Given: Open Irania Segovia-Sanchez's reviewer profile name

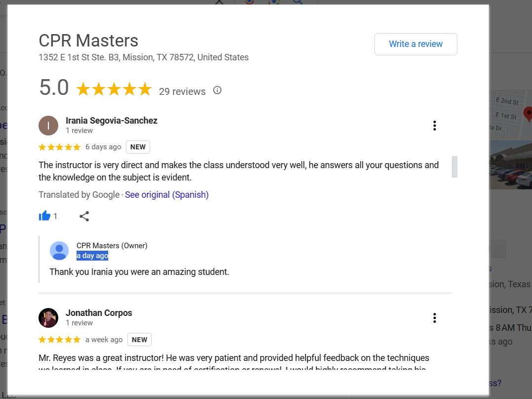Looking at the screenshot, I should point(112,121).
